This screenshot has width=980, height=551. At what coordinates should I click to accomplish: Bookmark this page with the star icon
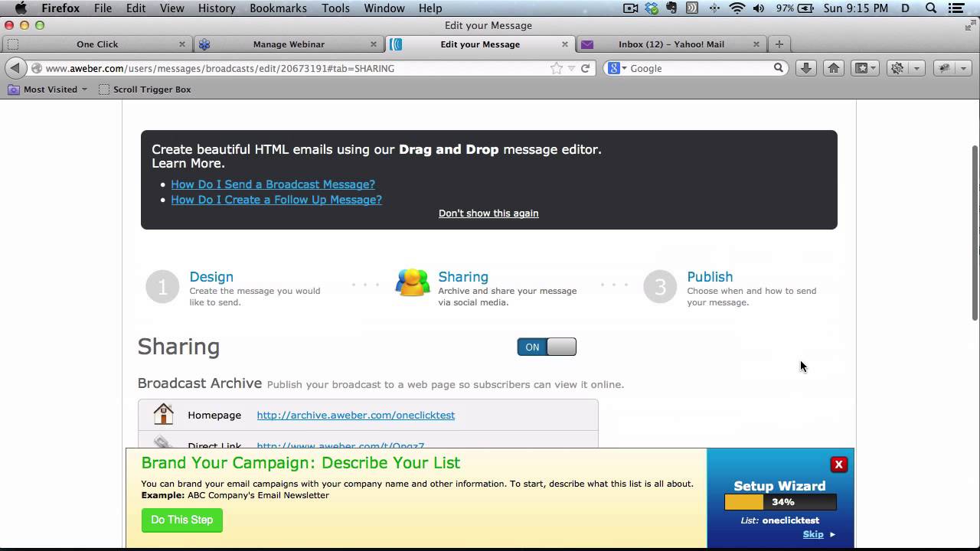[x=557, y=68]
